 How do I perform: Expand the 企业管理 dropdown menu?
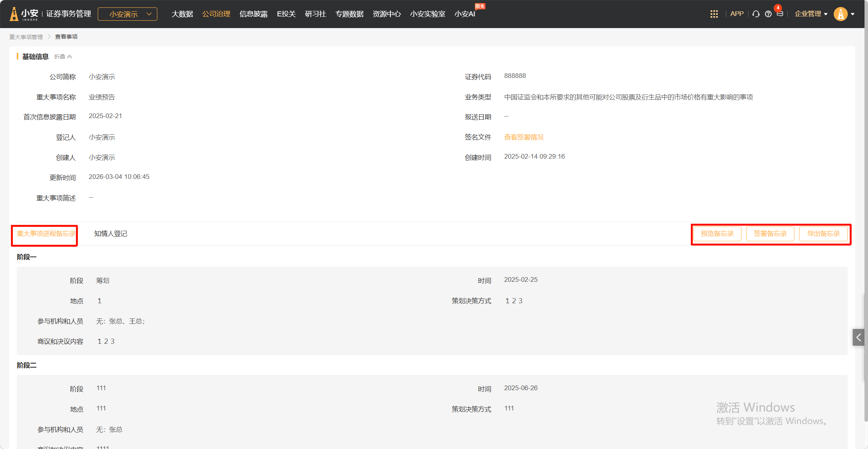pyautogui.click(x=811, y=14)
